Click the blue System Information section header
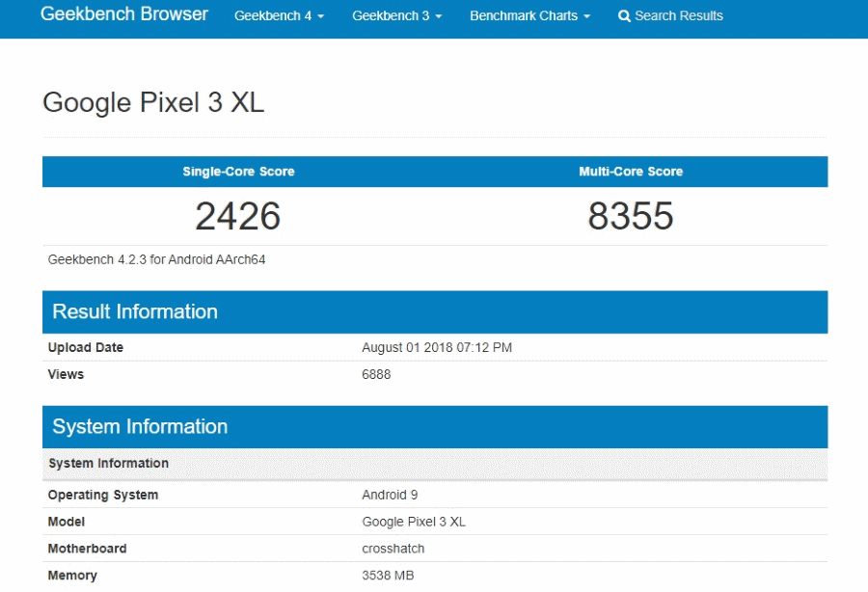The height and width of the screenshot is (592, 868). (435, 427)
